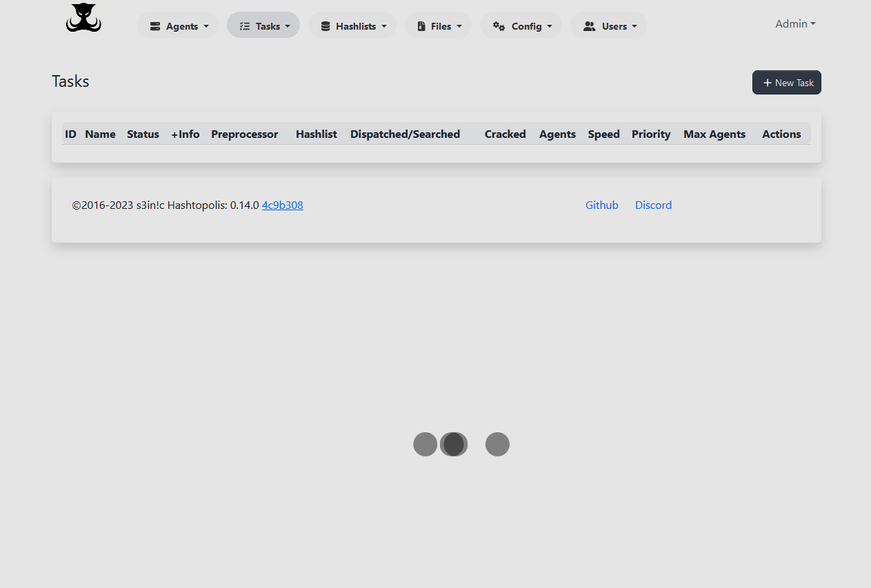Image resolution: width=871 pixels, height=588 pixels.
Task: Open the Hashlists menu
Action: click(352, 26)
